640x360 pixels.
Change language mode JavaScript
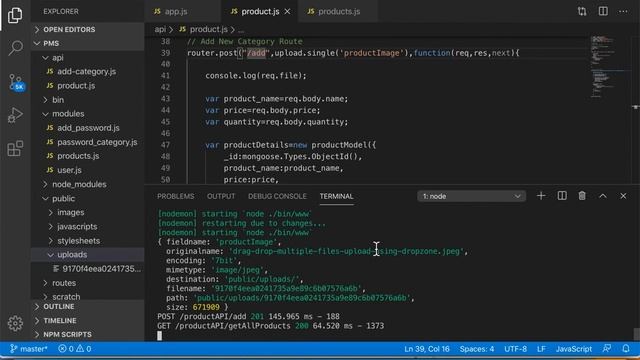(574, 349)
